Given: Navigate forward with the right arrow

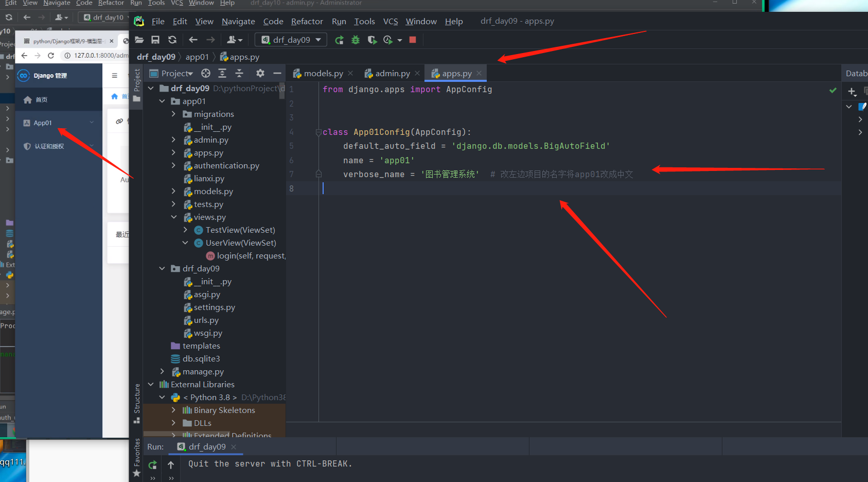Looking at the screenshot, I should tap(210, 40).
